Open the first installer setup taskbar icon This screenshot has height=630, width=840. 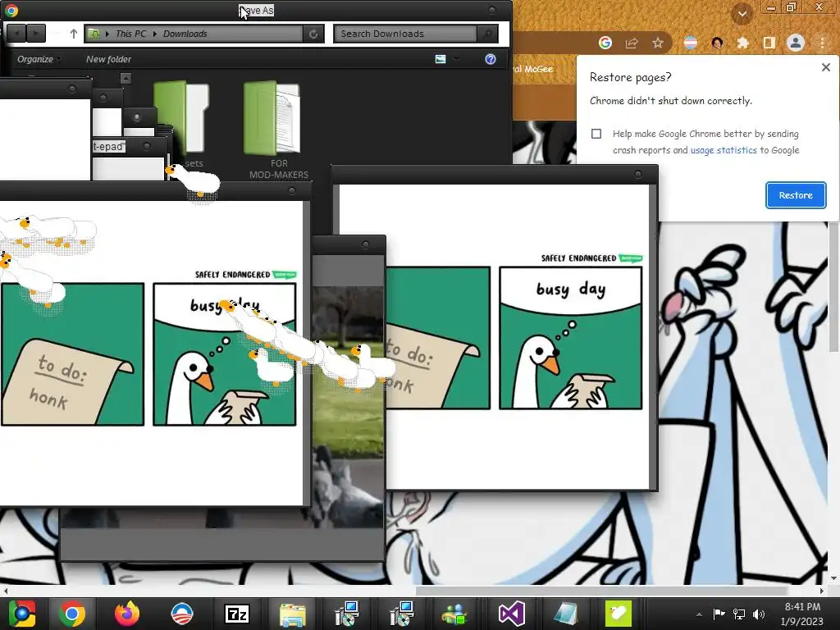(347, 614)
